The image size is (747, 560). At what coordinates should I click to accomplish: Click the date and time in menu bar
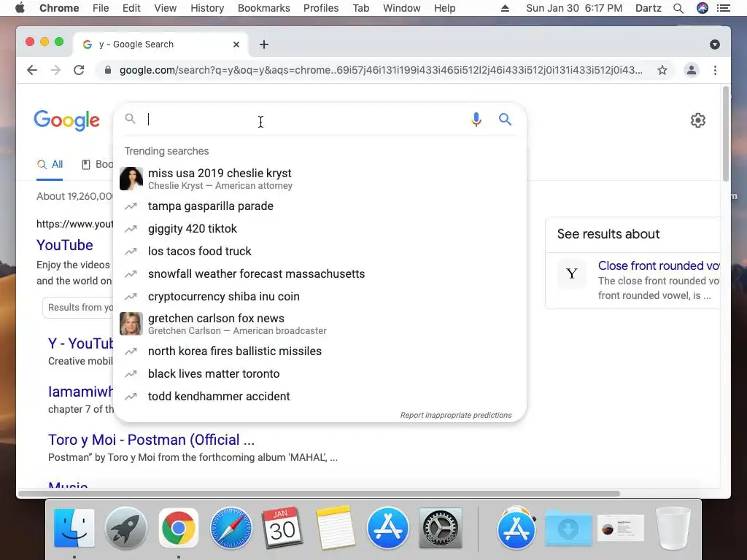[x=574, y=8]
